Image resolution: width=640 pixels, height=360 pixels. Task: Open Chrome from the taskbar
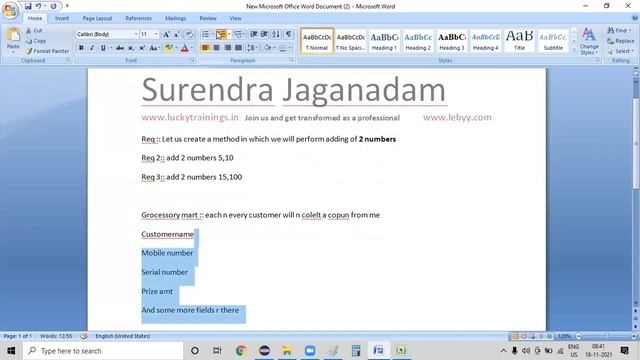(x=241, y=351)
